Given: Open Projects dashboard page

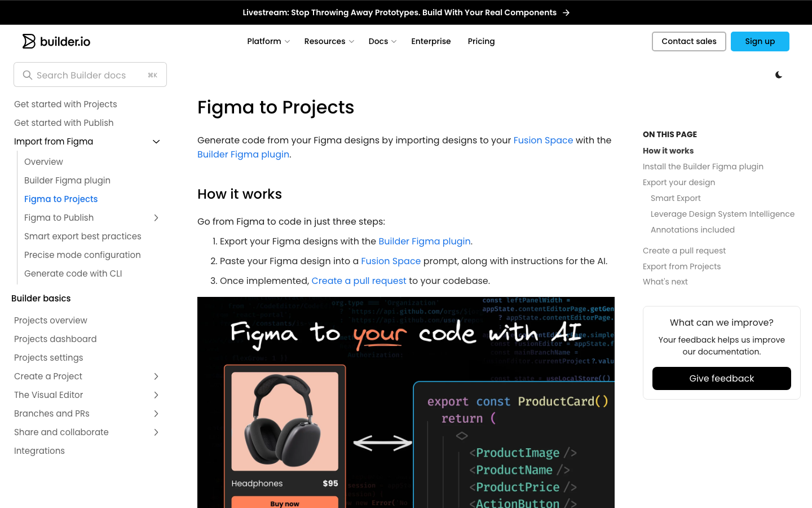Looking at the screenshot, I should click(55, 339).
